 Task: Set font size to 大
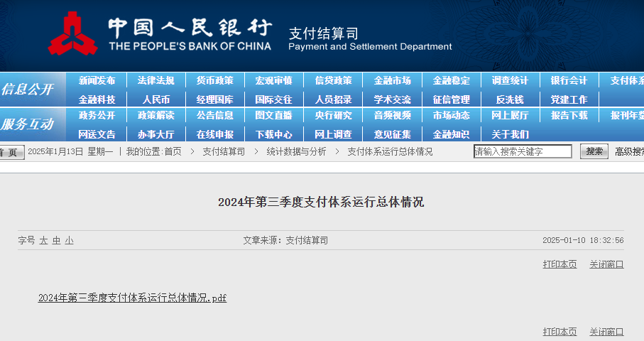[x=43, y=240]
